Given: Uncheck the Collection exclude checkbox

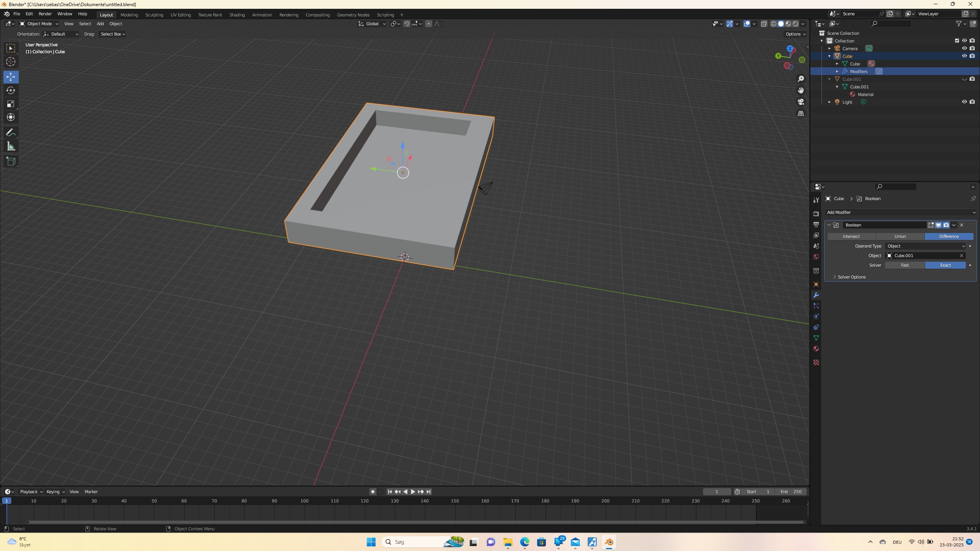Looking at the screenshot, I should click(x=957, y=41).
